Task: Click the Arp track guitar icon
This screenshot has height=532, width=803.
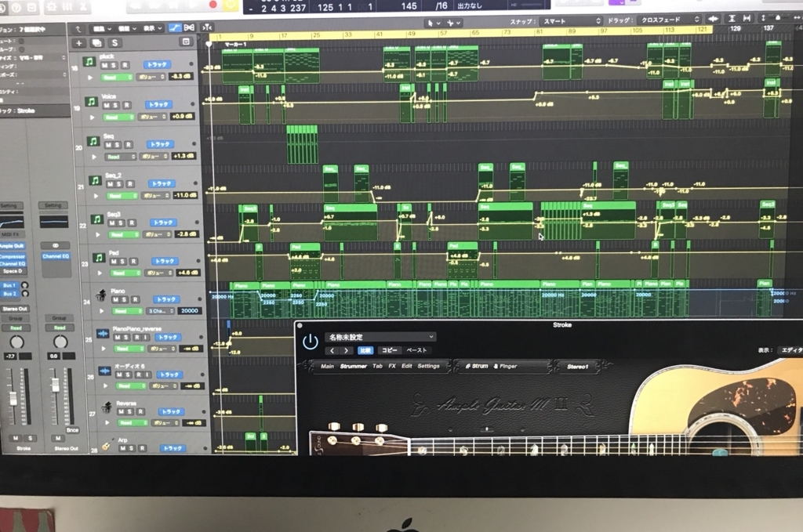Action: point(106,446)
